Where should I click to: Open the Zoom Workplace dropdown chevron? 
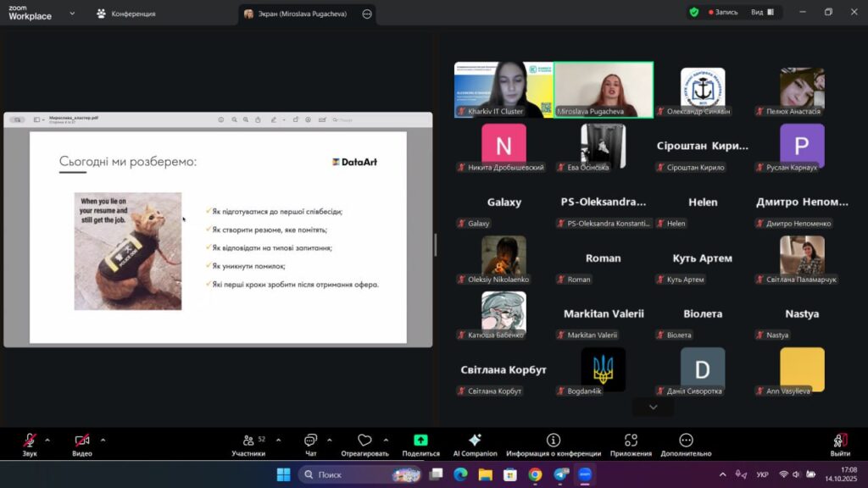[72, 14]
